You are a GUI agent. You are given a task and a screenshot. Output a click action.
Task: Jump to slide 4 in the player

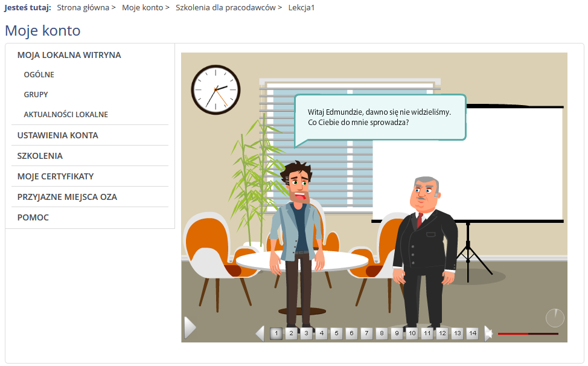(x=321, y=333)
